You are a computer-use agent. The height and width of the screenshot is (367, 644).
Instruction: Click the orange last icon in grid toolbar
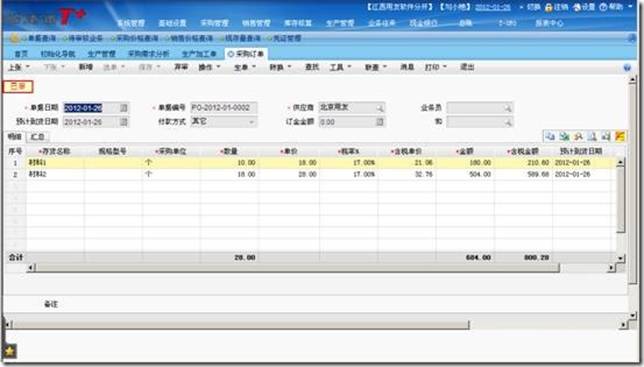pos(620,136)
